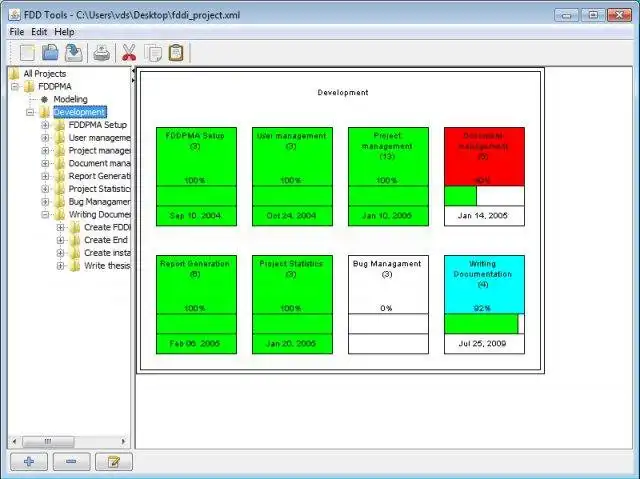Click the Print toolbar icon
This screenshot has width=640, height=479.
pos(102,53)
